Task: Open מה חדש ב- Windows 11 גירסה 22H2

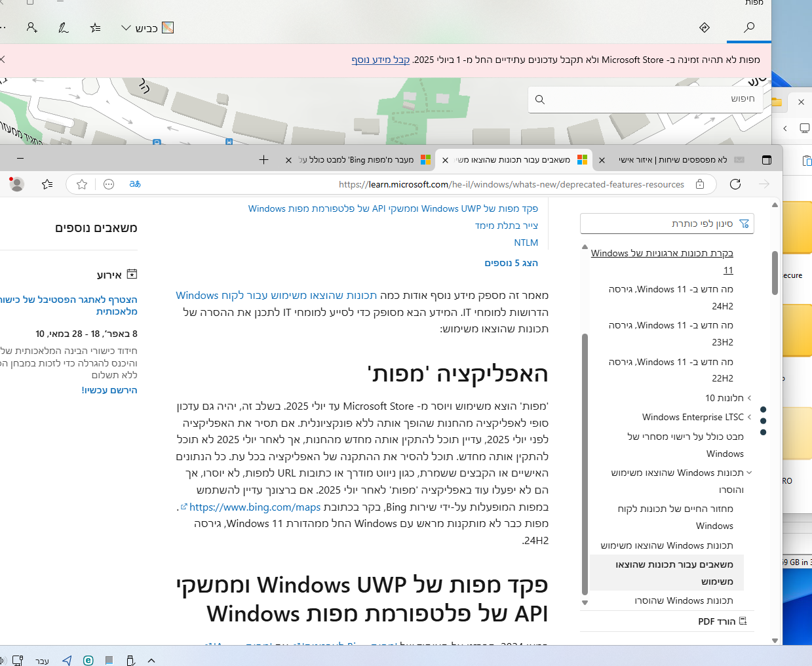Action: coord(670,370)
